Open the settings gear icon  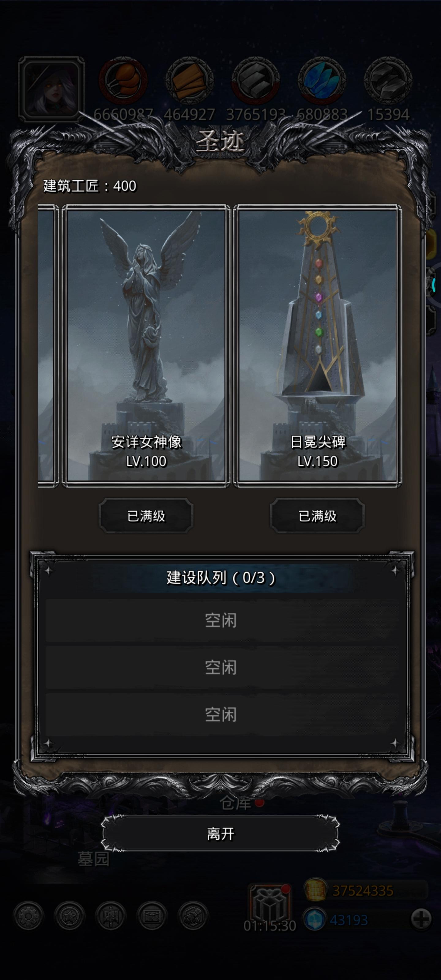point(28,916)
